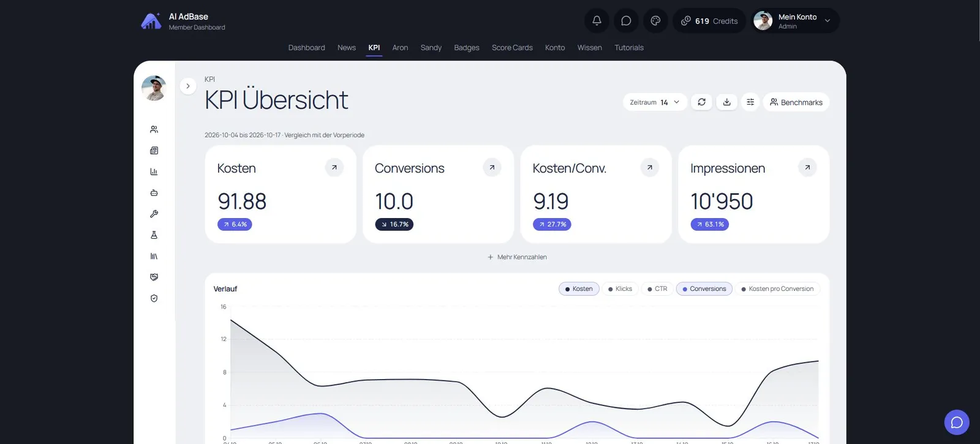Expand the Mein Konto account menu
The height and width of the screenshot is (444, 980).
(796, 21)
